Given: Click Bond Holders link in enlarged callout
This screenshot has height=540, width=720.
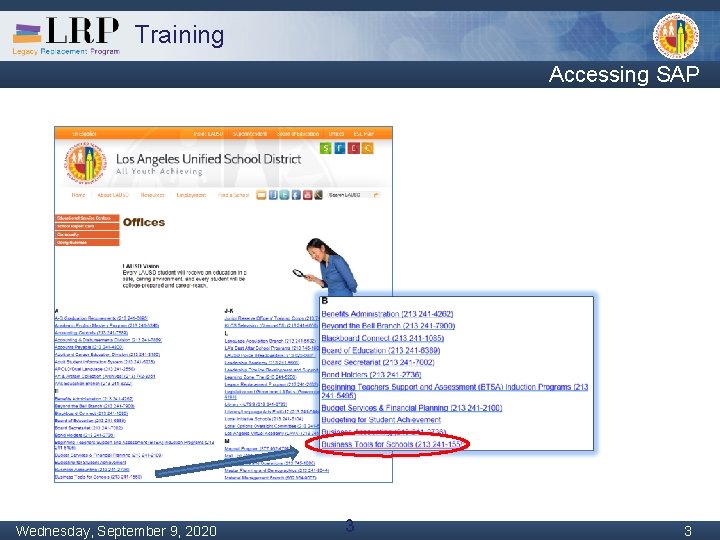Looking at the screenshot, I should pyautogui.click(x=371, y=375).
